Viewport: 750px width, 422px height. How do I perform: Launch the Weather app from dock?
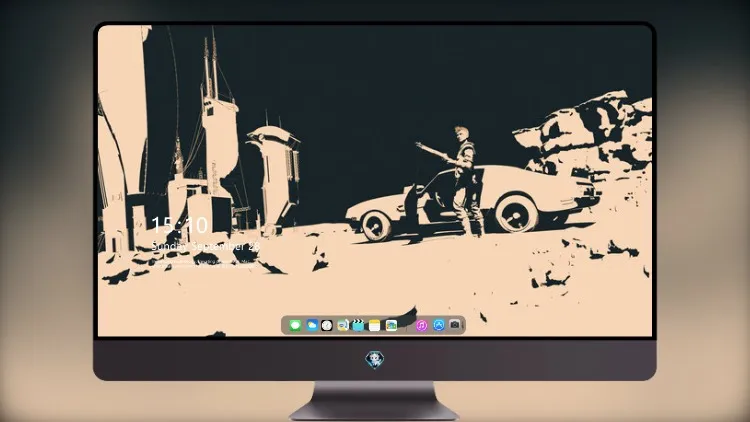point(312,325)
